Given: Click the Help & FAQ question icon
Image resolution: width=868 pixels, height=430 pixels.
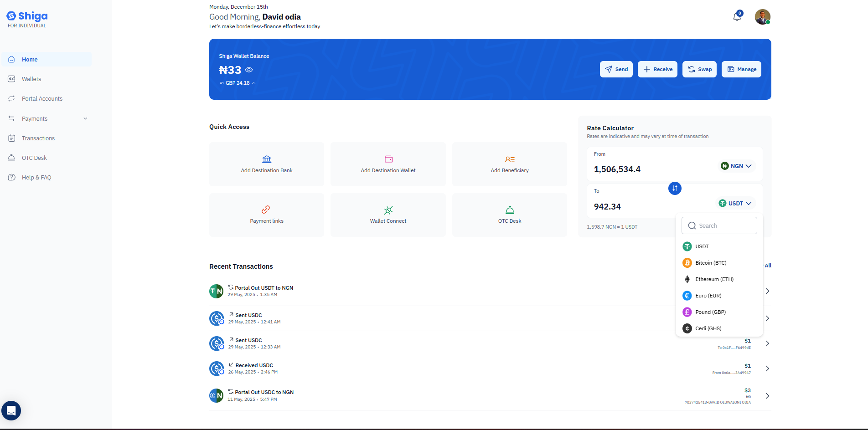Looking at the screenshot, I should click(12, 177).
